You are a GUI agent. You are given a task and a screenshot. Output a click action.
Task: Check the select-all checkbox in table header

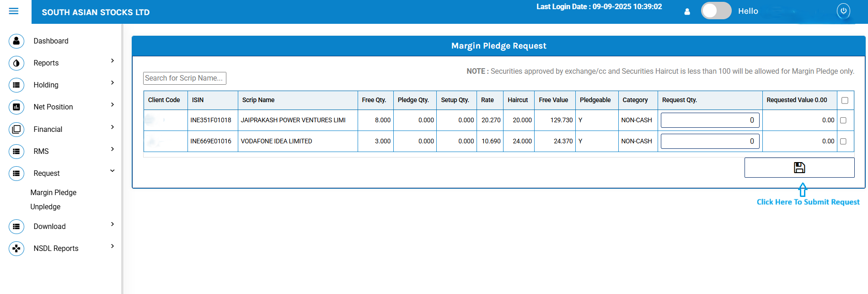(x=845, y=100)
